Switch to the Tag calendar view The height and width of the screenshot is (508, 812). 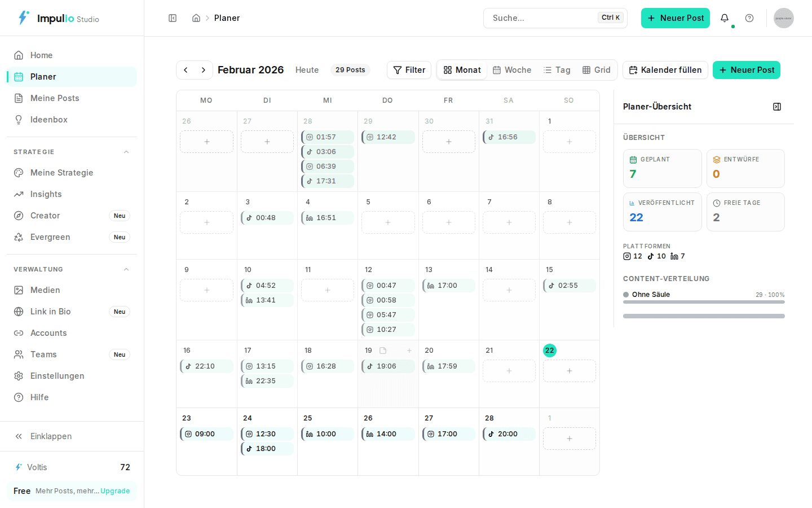(x=557, y=69)
